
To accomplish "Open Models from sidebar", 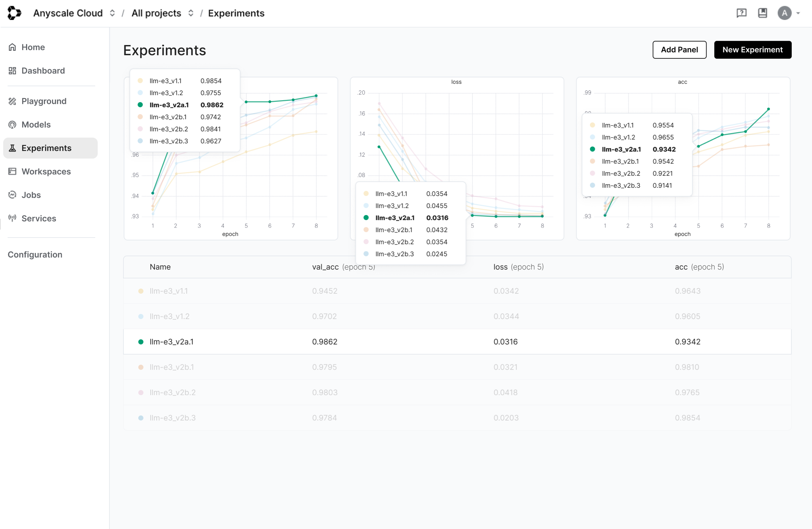I will coord(36,124).
